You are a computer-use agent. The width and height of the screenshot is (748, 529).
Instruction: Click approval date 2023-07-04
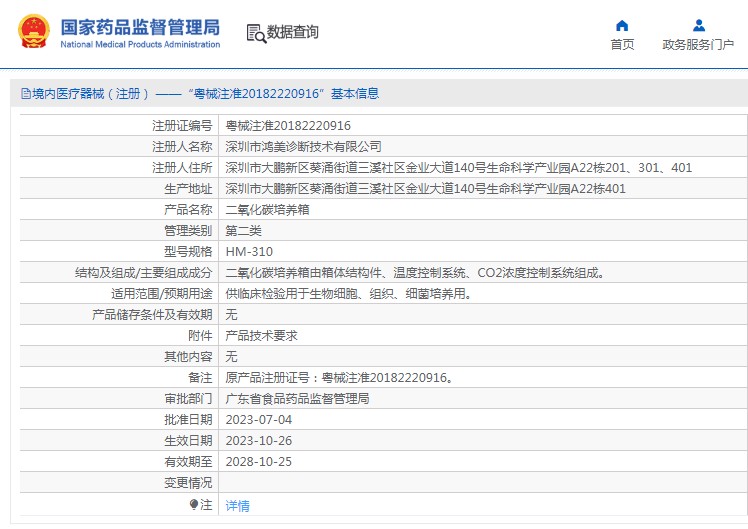tap(259, 419)
